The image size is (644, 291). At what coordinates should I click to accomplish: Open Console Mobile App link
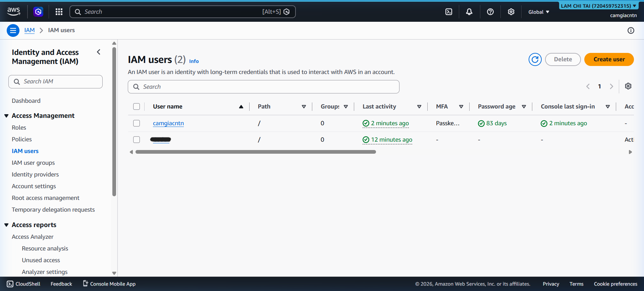click(x=109, y=284)
